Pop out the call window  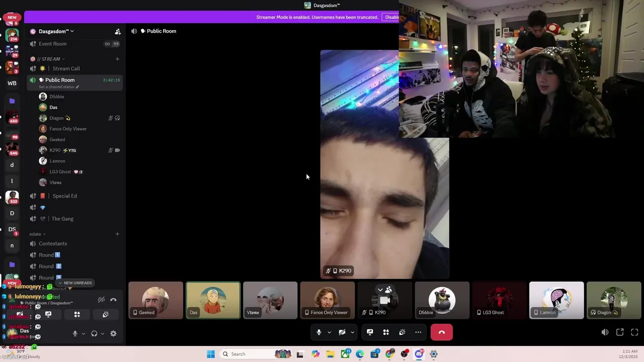(x=620, y=332)
